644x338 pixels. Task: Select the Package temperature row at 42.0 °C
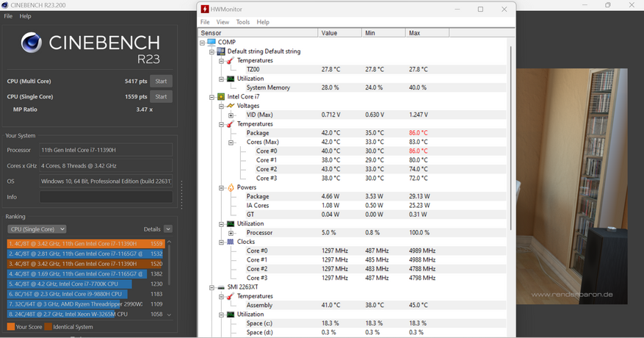353,133
